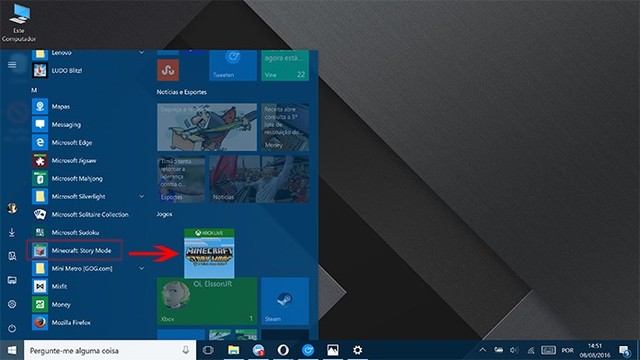The image size is (640, 360).
Task: Launch Microsoft Sudoku icon
Action: (x=40, y=232)
